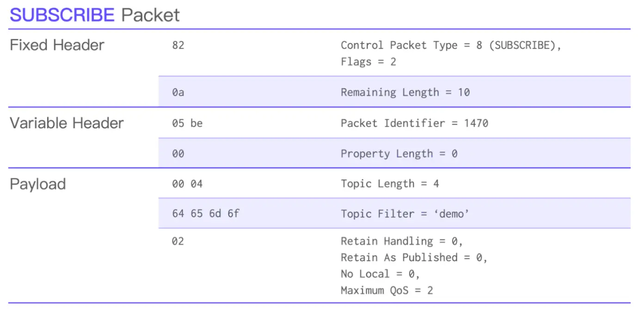The width and height of the screenshot is (644, 314).
Task: Click the Remaining Length = 10 description
Action: click(405, 92)
